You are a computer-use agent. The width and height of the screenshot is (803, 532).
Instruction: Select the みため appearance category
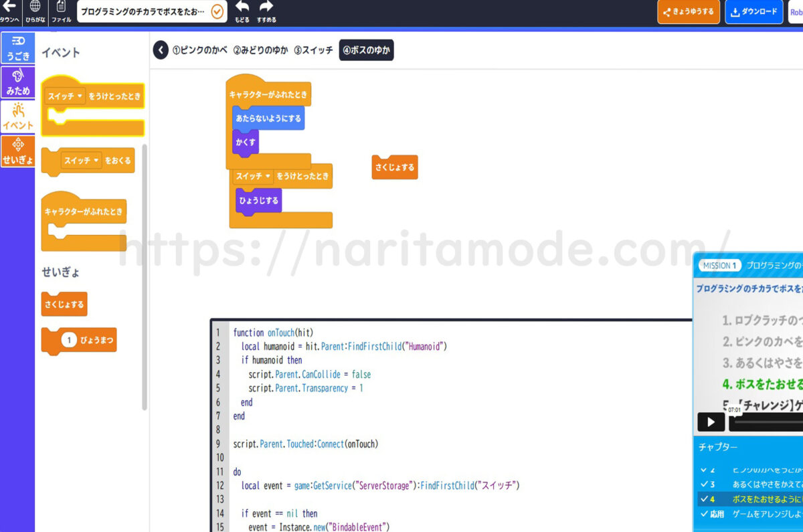point(18,82)
